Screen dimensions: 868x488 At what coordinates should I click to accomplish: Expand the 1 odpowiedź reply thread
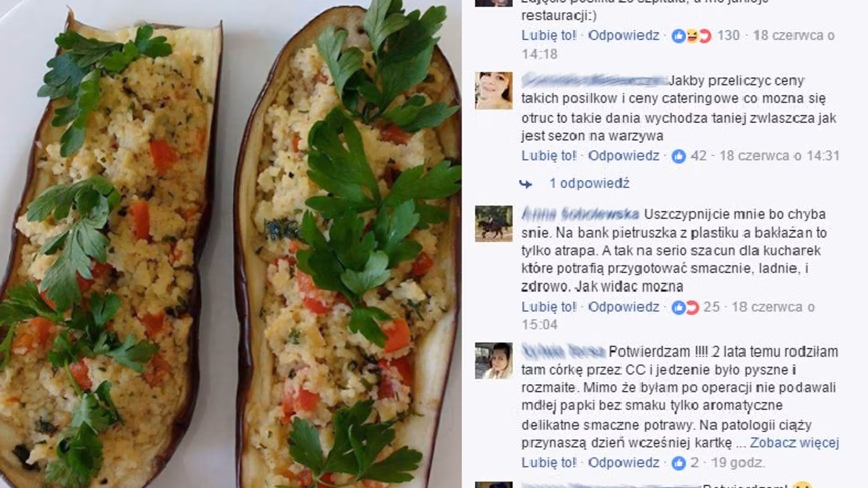coord(589,183)
